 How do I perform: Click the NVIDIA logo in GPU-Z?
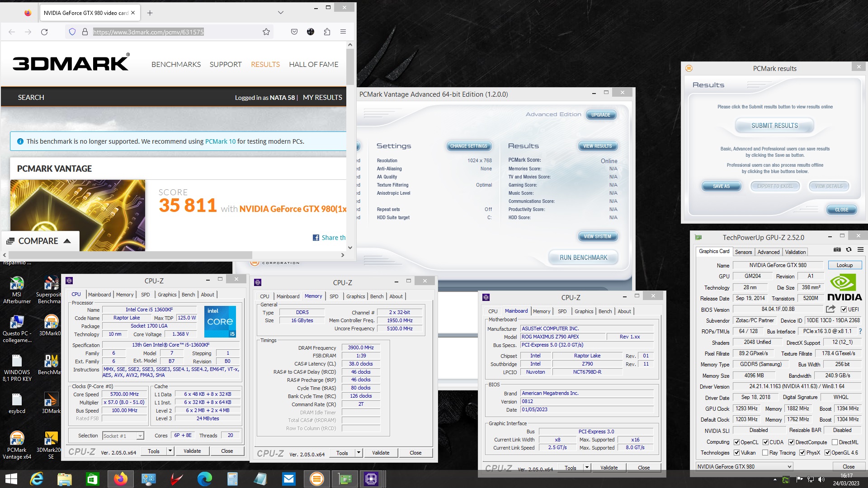pyautogui.click(x=844, y=287)
